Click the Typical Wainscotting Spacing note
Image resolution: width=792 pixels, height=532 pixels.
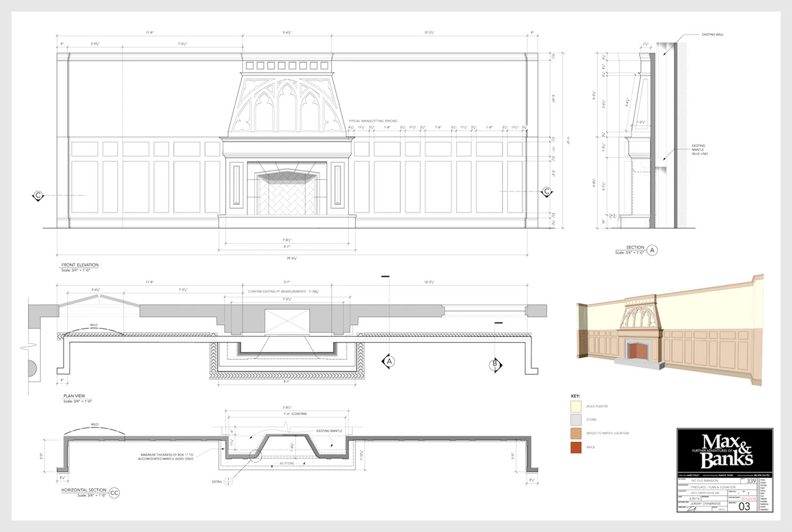(x=373, y=121)
